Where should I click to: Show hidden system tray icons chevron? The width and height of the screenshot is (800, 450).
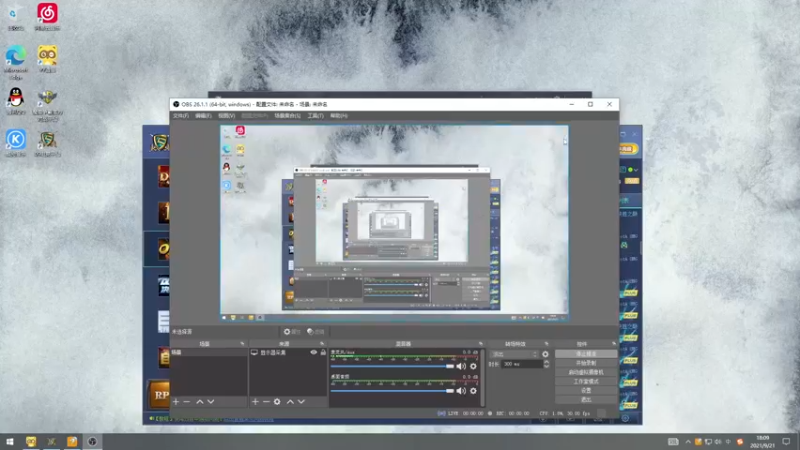[688, 442]
